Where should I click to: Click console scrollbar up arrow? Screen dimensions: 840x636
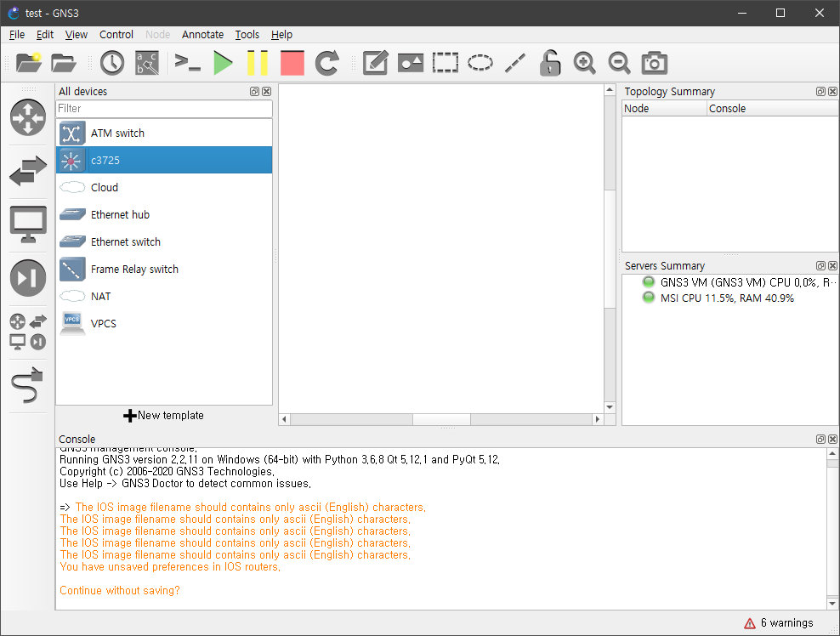click(x=832, y=454)
